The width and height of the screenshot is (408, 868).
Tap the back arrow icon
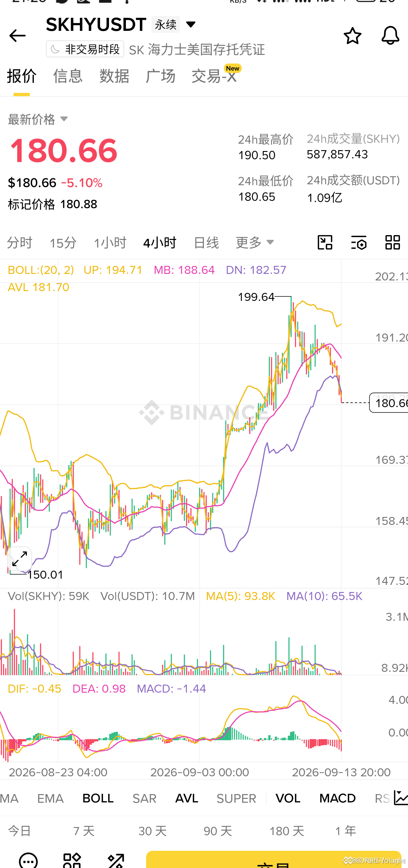click(x=17, y=36)
